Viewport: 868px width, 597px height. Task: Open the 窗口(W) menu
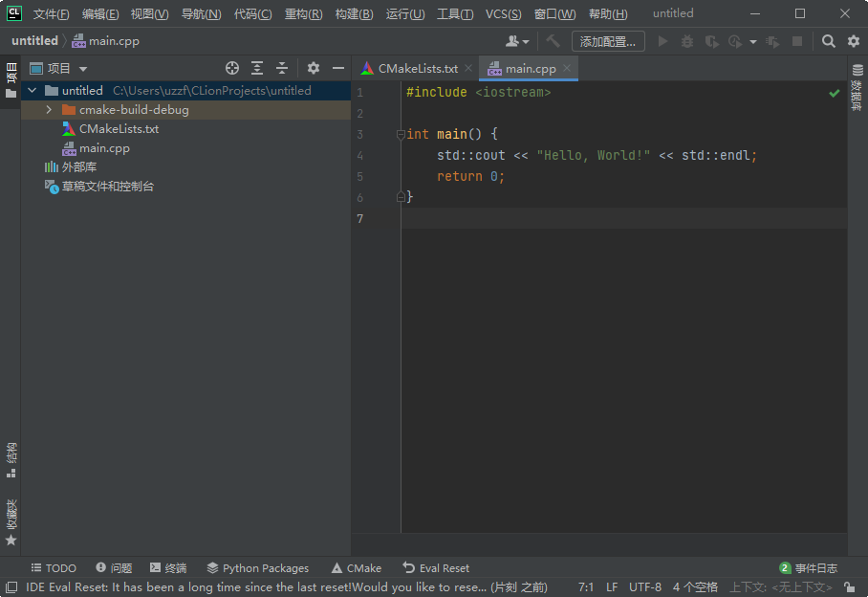[554, 13]
